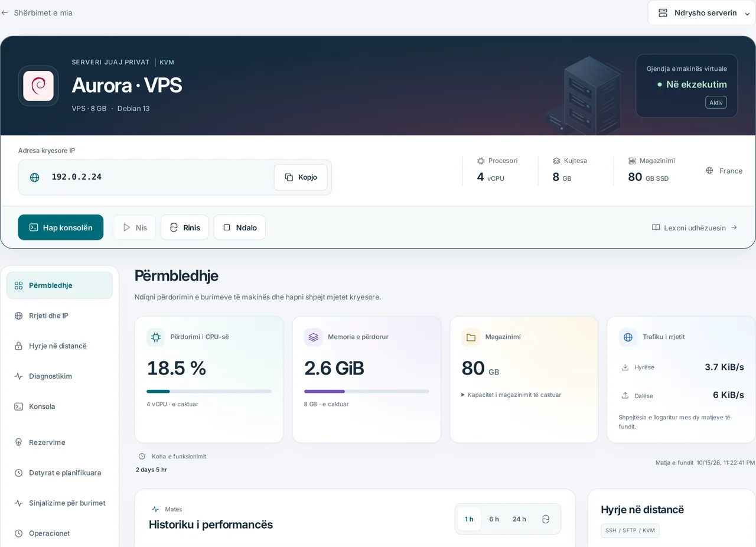This screenshot has height=547, width=756.
Task: Click the globe icon in Trafiku i rrjetit card
Action: pyautogui.click(x=628, y=337)
